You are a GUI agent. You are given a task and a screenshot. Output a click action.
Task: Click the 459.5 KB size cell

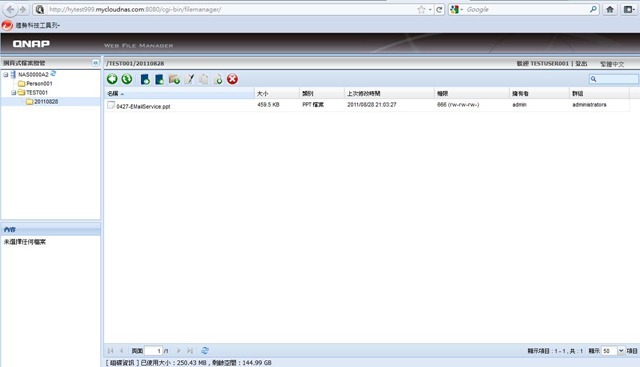point(268,105)
